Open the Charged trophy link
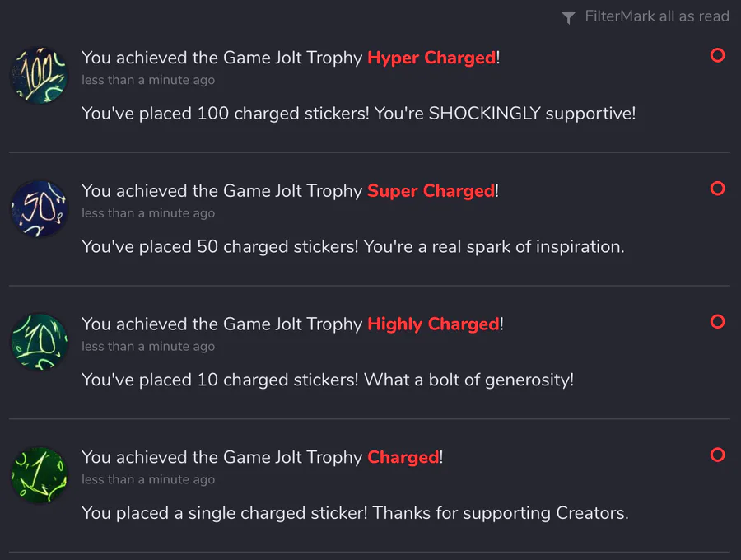The width and height of the screenshot is (741, 560). [403, 458]
